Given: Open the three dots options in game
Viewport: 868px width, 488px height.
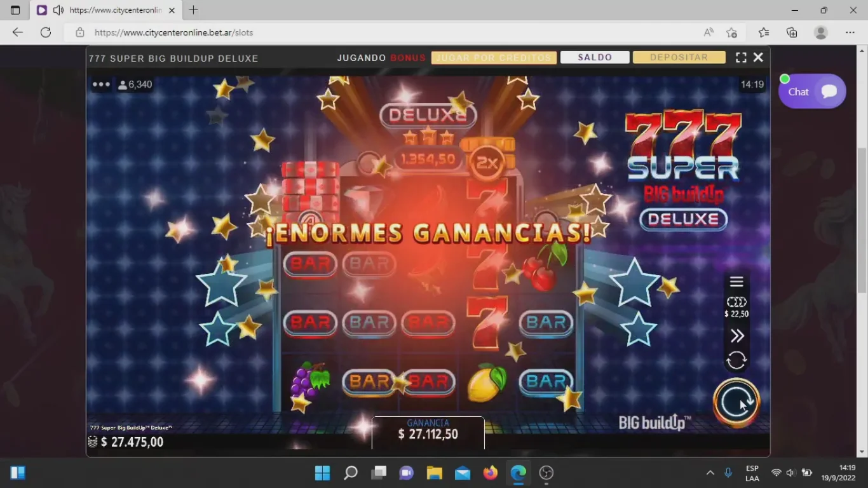Looking at the screenshot, I should pos(101,84).
